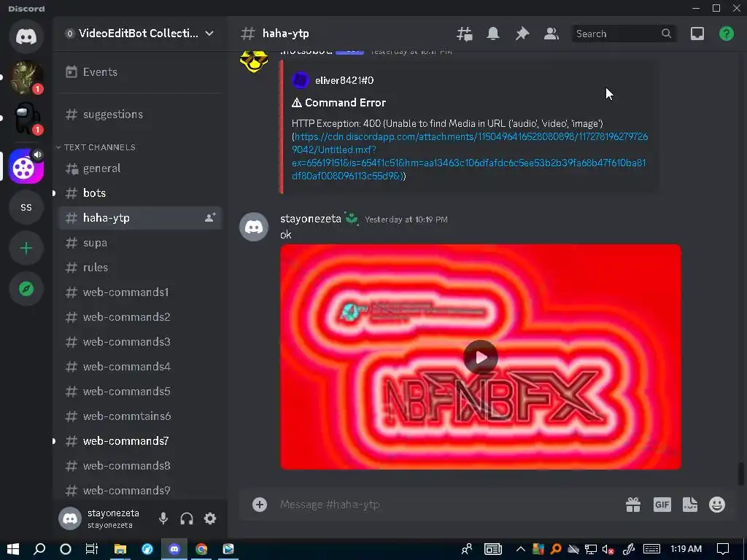This screenshot has width=747, height=560.
Task: Open the general channel
Action: 140,168
